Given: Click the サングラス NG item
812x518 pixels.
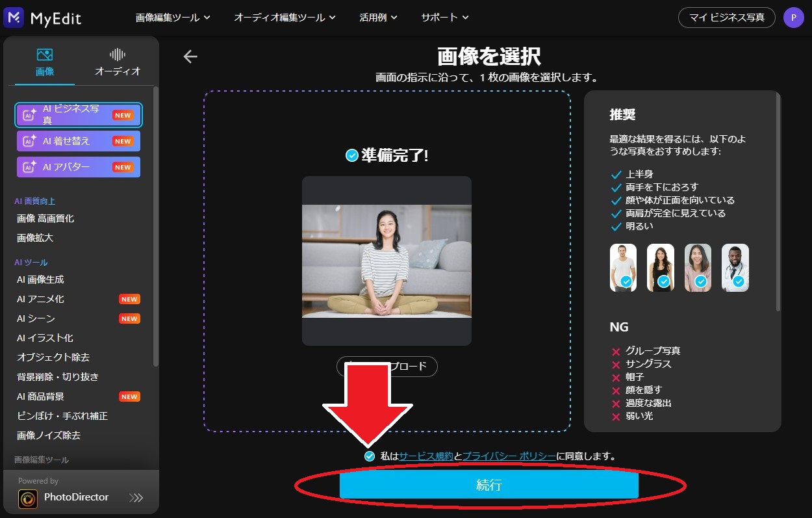Looking at the screenshot, I should (648, 364).
